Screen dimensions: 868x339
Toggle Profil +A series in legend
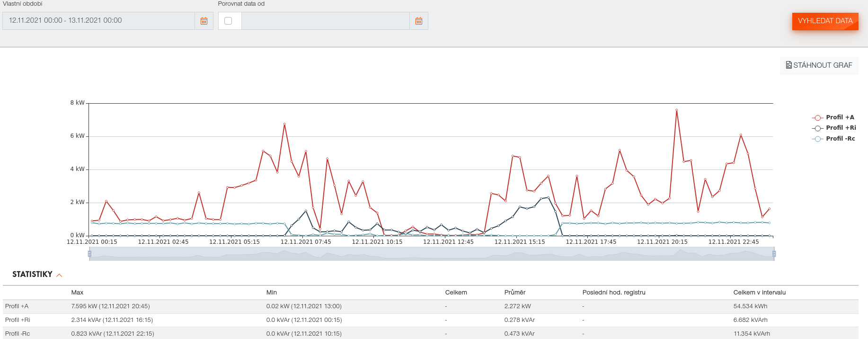click(x=840, y=117)
